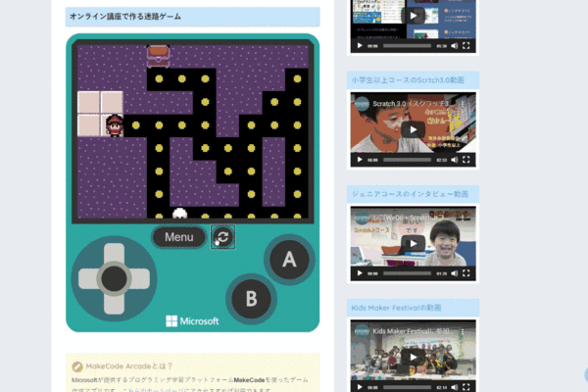The image size is (588, 392).
Task: Click heading オンライン講座で作る迷路ゲーム
Action: pyautogui.click(x=125, y=17)
